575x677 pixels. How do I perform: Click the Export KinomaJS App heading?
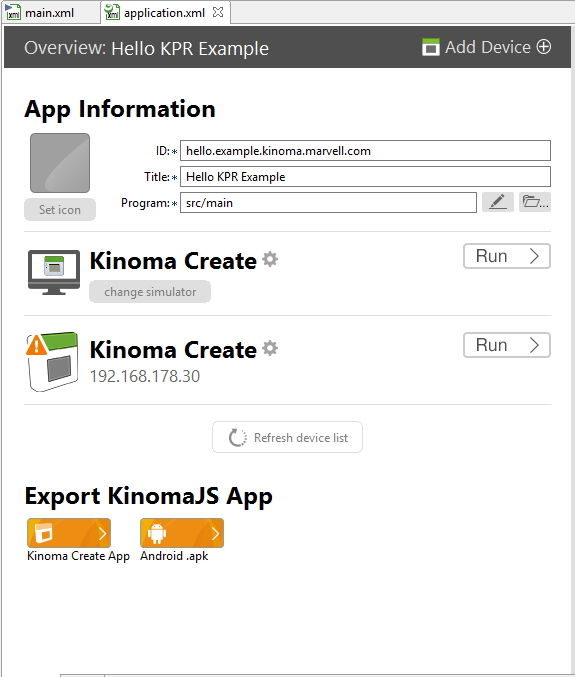point(148,496)
